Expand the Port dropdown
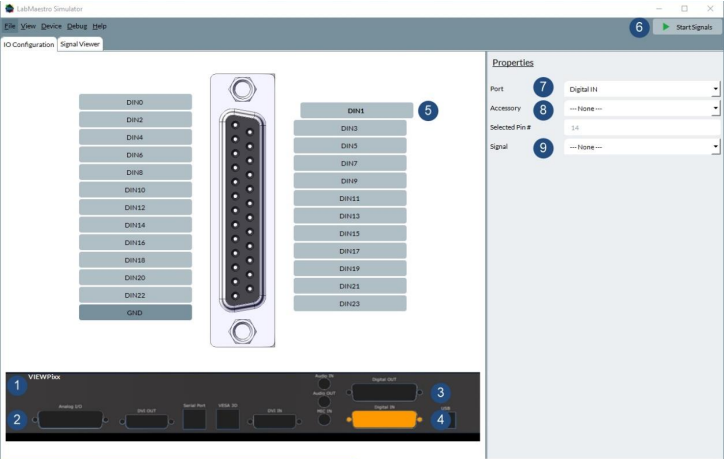Screen dimensions: 726x459 click(x=641, y=88)
